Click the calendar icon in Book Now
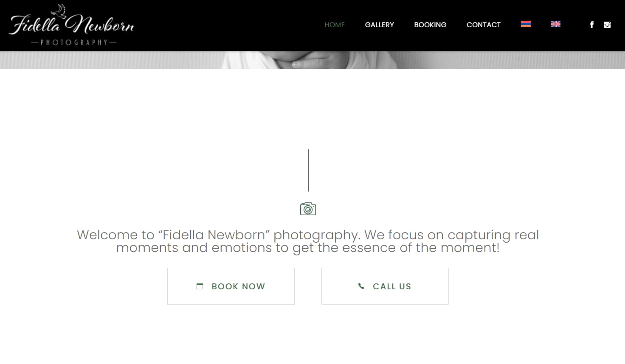Viewport: 625px width, 364px height. tap(200, 286)
